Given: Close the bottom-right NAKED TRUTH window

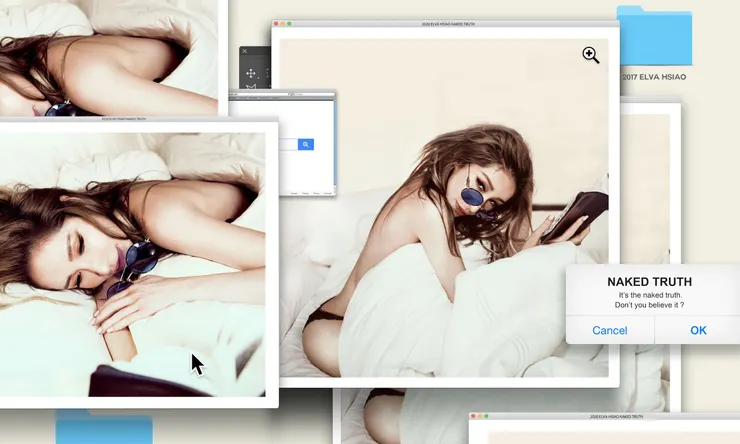Looking at the screenshot, I should [473, 416].
